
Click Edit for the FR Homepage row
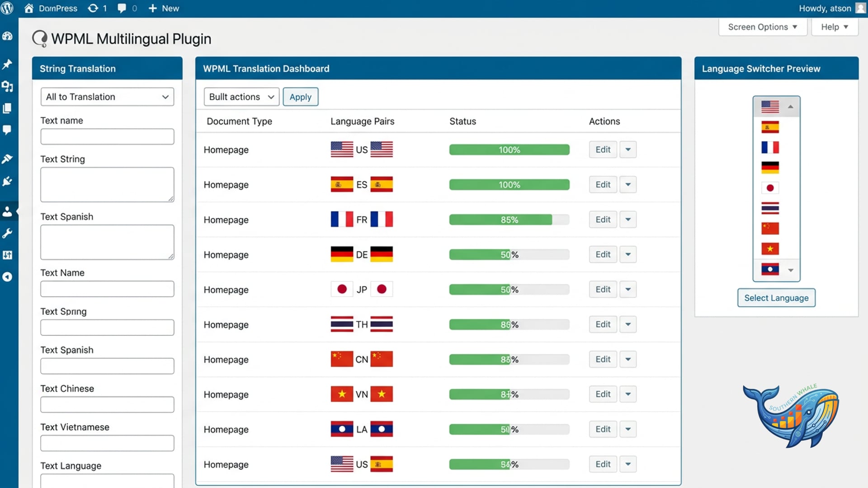coord(603,220)
